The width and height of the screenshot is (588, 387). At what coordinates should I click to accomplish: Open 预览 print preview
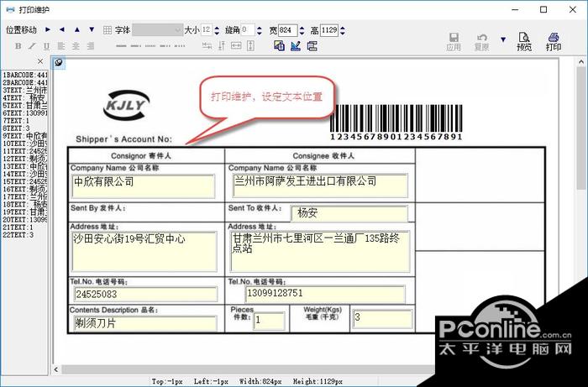tap(524, 42)
